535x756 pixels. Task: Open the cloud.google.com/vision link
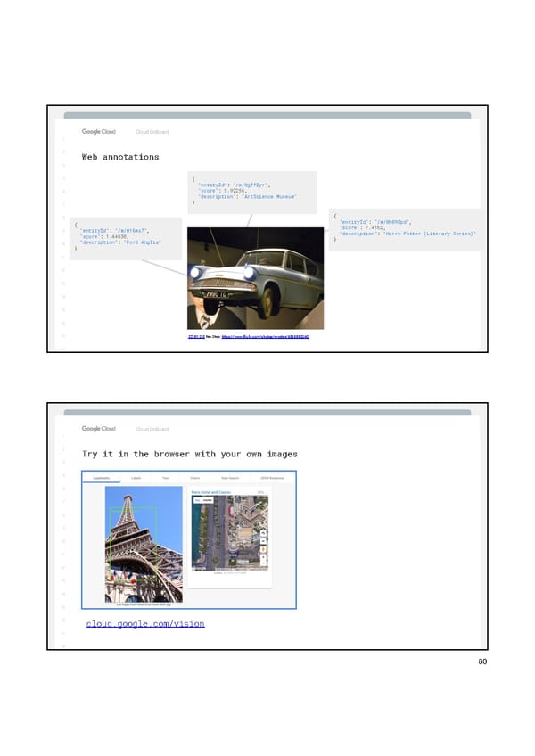coord(145,624)
